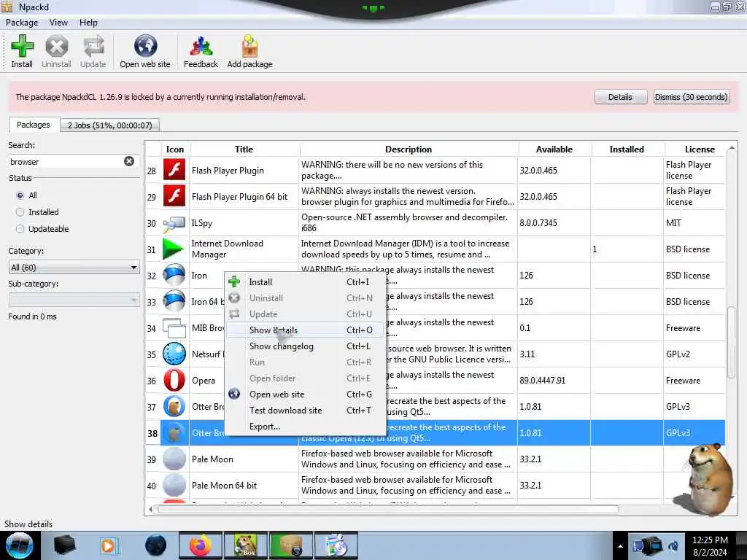Image resolution: width=747 pixels, height=560 pixels.
Task: Open the Feedback toolbar icon
Action: click(x=201, y=47)
